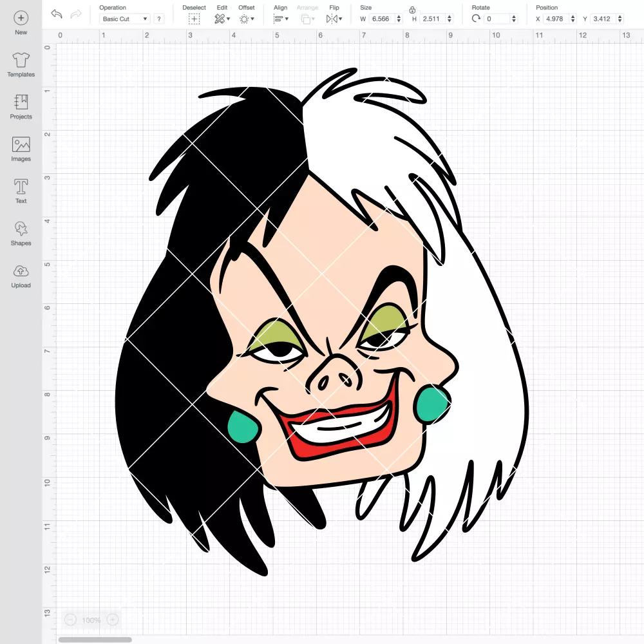Click the Rotate angle field
644x644 pixels.
497,19
